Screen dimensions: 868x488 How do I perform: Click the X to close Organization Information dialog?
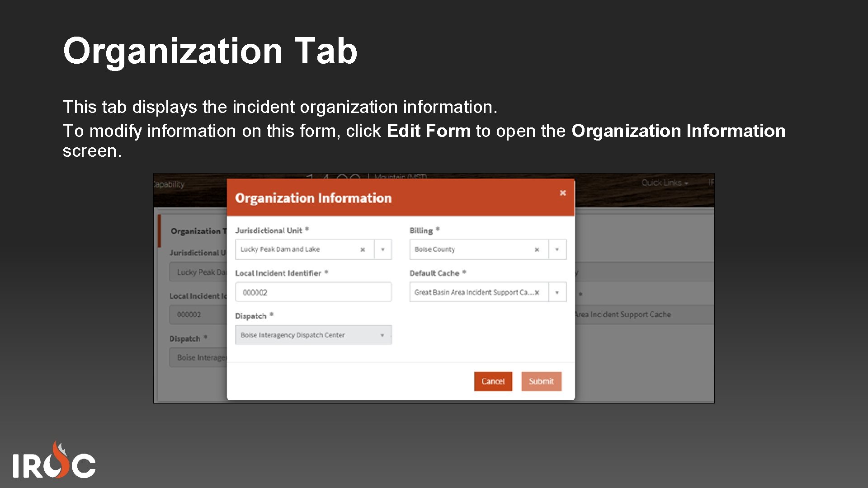tap(563, 193)
